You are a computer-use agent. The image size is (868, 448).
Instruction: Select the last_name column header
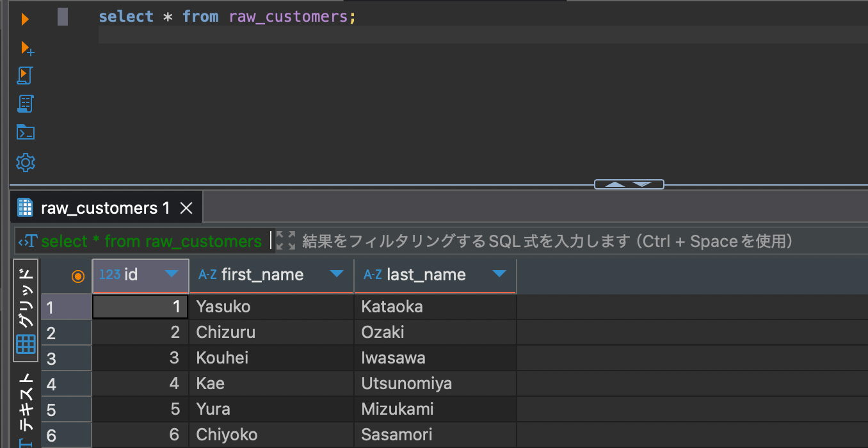tap(436, 275)
